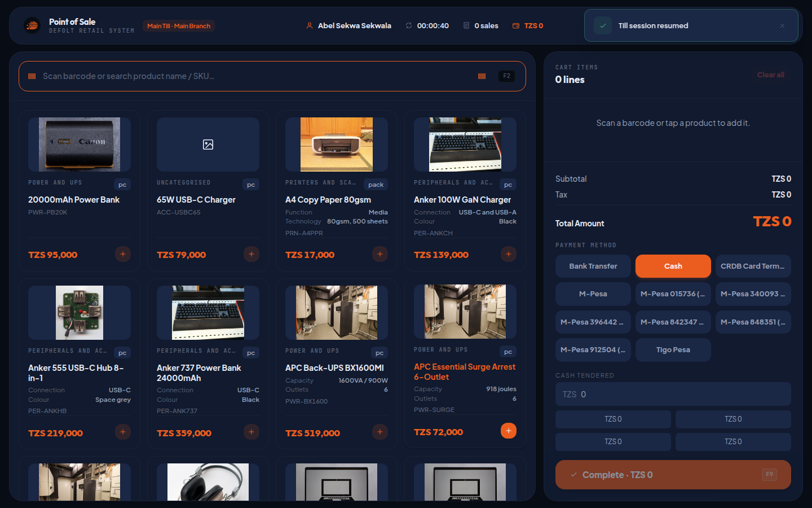
Task: Click the Complete · TZS 0 button
Action: (673, 475)
